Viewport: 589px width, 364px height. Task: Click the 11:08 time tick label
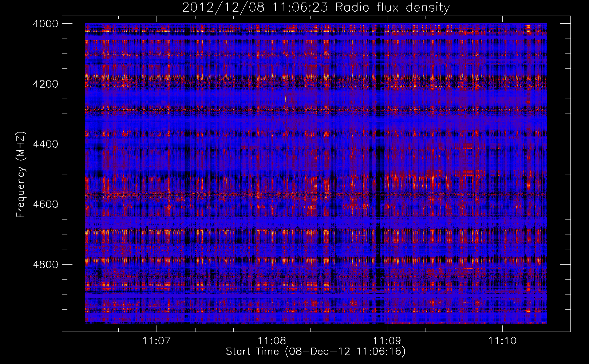[272, 341]
